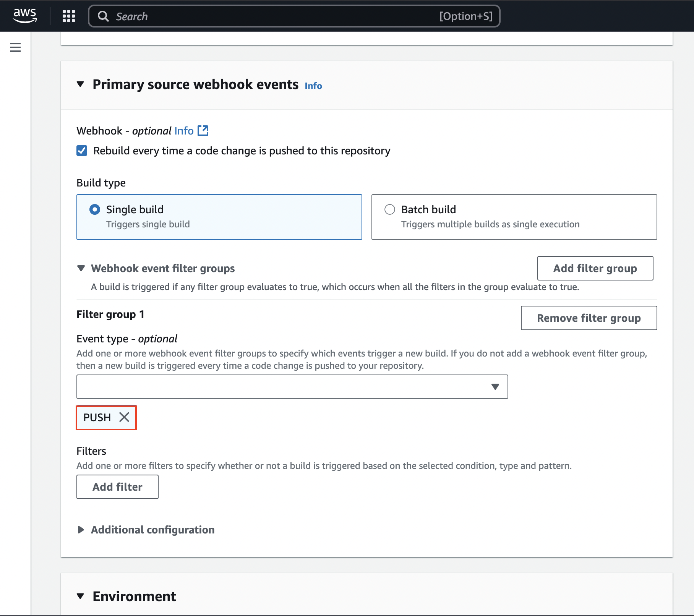Click the AWS logo home icon
The image size is (694, 616).
click(25, 16)
